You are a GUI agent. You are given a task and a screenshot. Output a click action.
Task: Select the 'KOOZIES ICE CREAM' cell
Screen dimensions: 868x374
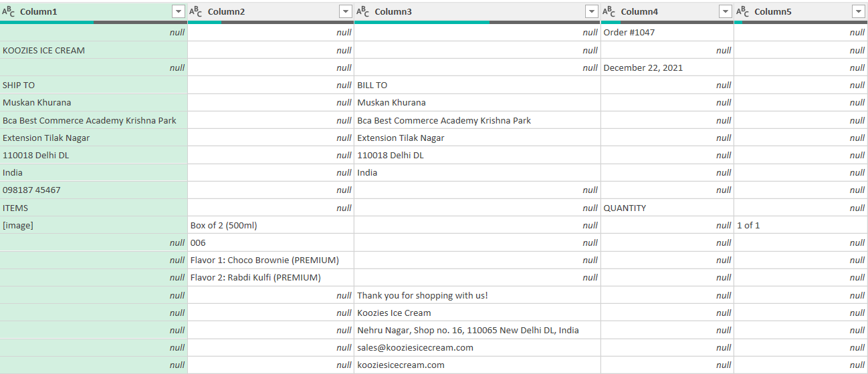click(x=94, y=50)
